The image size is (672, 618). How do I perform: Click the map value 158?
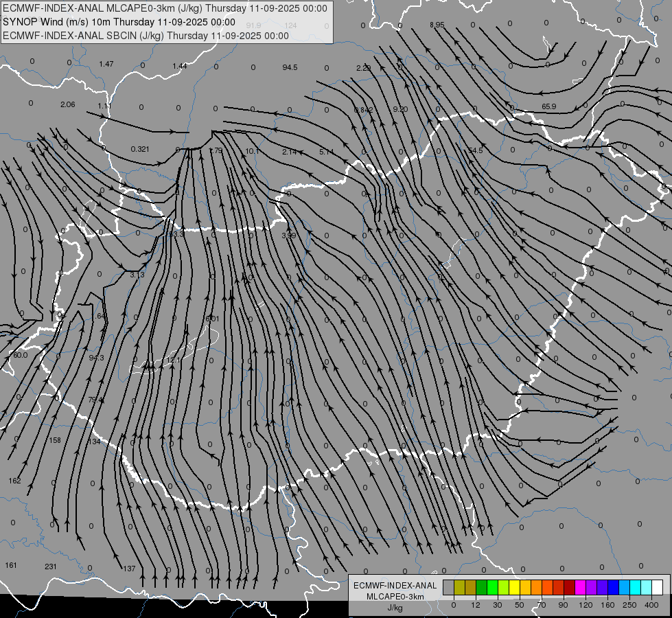pos(55,440)
